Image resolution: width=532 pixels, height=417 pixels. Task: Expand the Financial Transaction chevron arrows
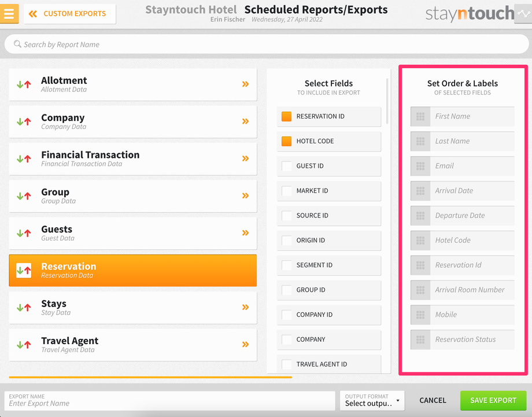tap(245, 158)
